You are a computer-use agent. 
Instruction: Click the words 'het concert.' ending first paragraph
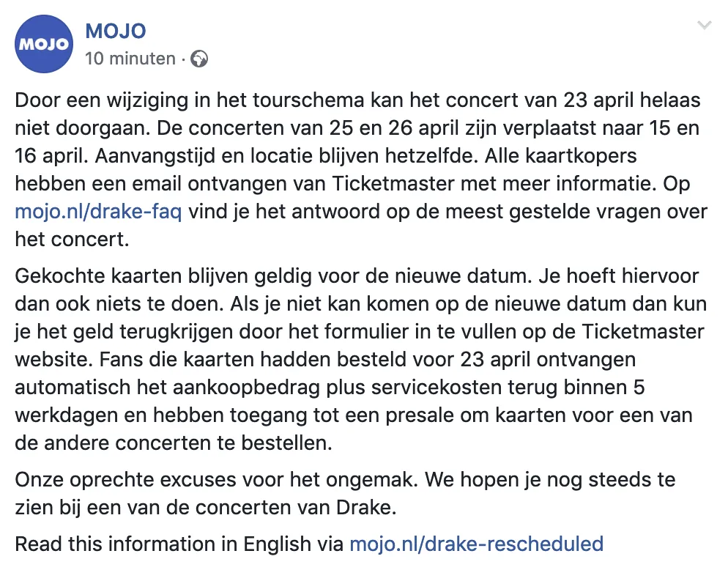coord(72,240)
